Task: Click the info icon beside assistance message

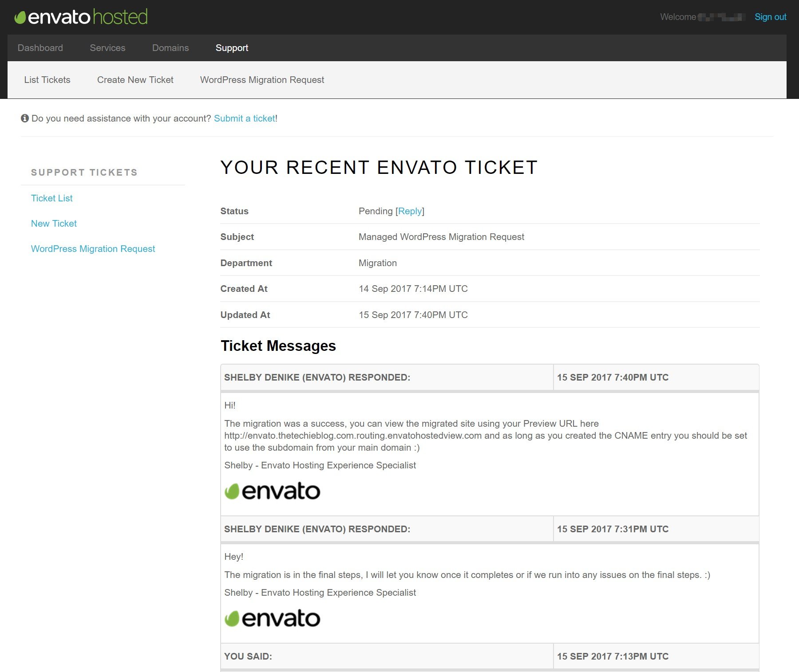Action: pos(25,118)
